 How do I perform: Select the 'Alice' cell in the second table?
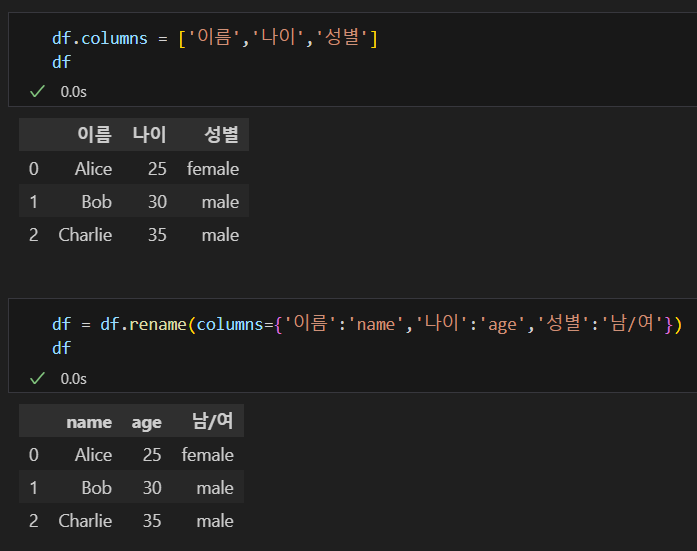pyautogui.click(x=93, y=455)
